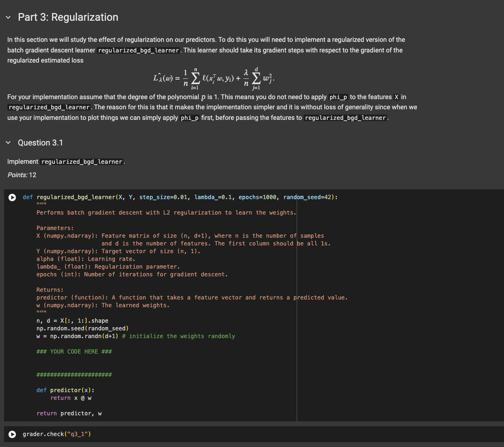Click the highlighted regularized_bgd_learner code snippet
504x447 pixels.
[x=138, y=50]
